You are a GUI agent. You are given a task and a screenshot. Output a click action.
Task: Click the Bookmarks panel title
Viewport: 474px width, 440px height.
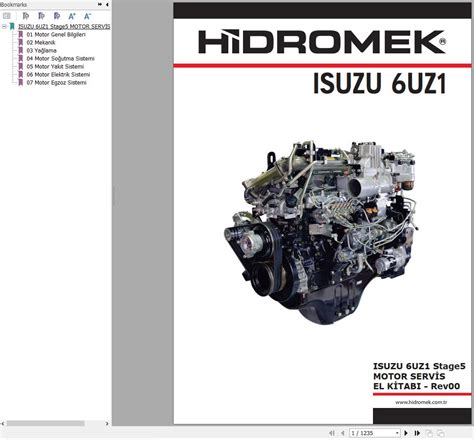pos(13,4)
